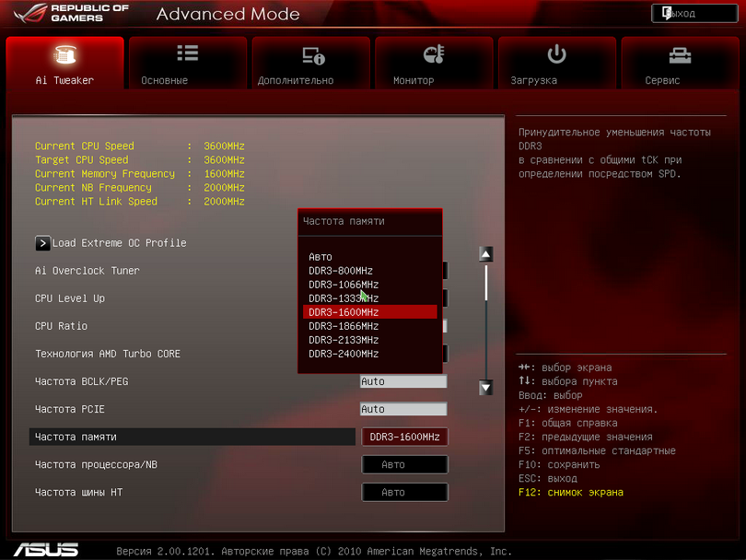Click the Загрузка power icon
Viewport: 746px width, 560px height.
(556, 54)
